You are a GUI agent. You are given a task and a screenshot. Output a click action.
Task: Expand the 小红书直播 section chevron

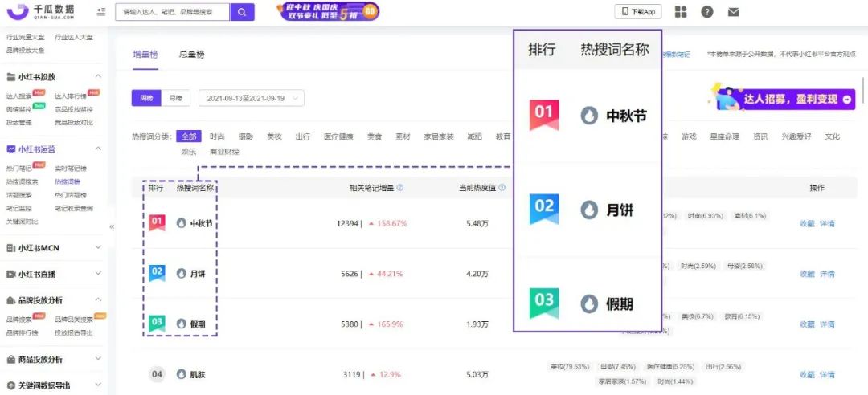click(98, 274)
